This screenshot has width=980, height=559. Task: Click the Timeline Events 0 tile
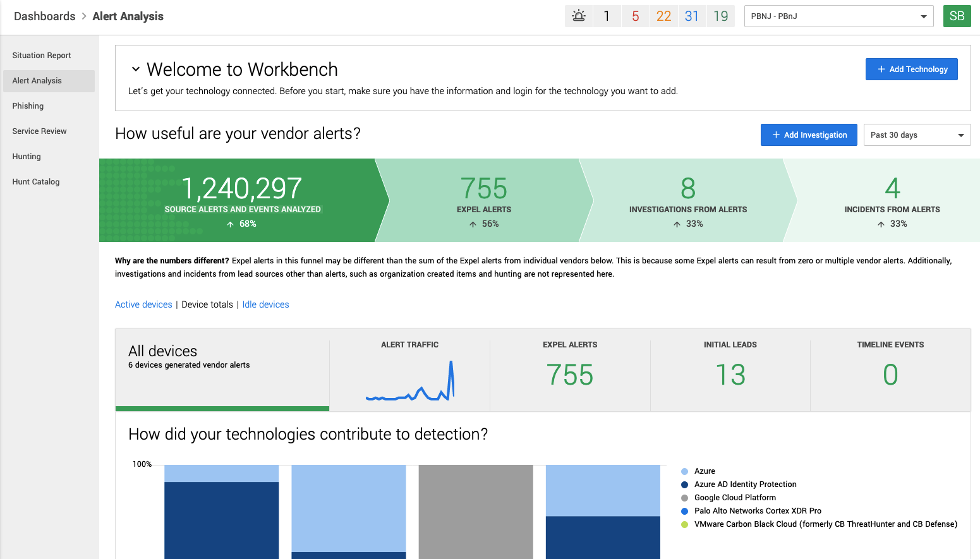coord(890,370)
